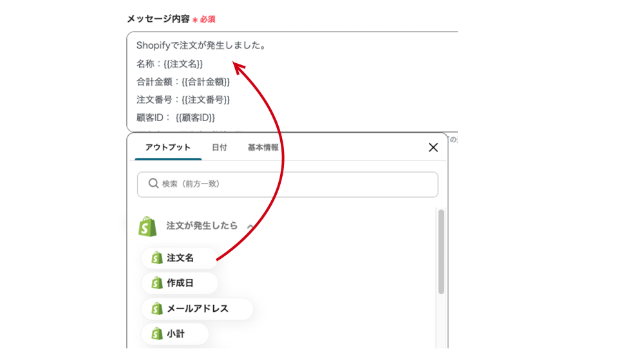Insert the 注文名 output value

(x=180, y=258)
